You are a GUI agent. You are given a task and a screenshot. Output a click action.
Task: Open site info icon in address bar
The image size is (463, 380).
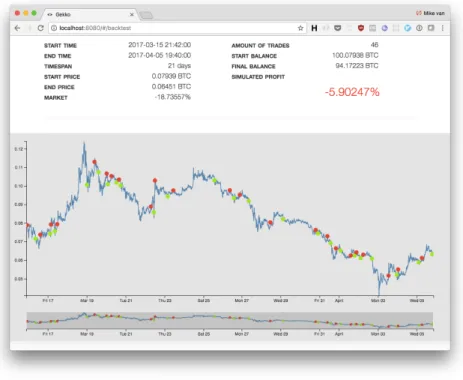[x=54, y=28]
